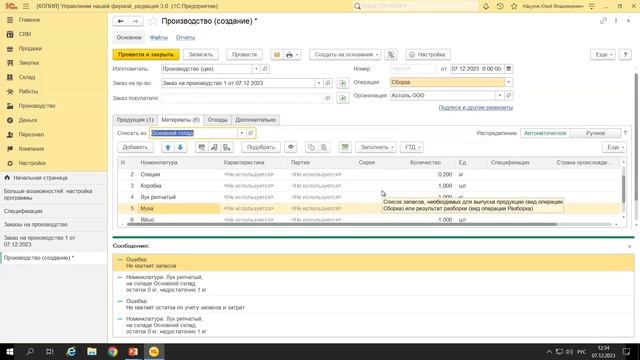Image resolution: width=640 pixels, height=360 pixels.
Task: Switch to the Продукция (1) tab
Action: coord(135,120)
